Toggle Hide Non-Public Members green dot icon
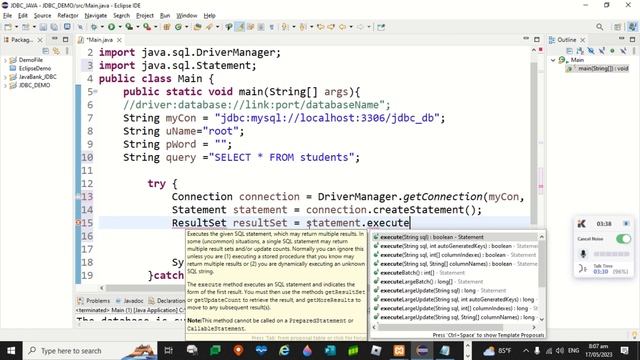 coord(612,51)
